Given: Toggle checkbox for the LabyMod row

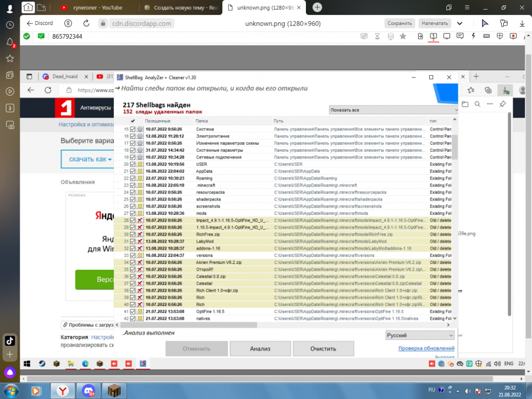Looking at the screenshot, I should click(132, 241).
